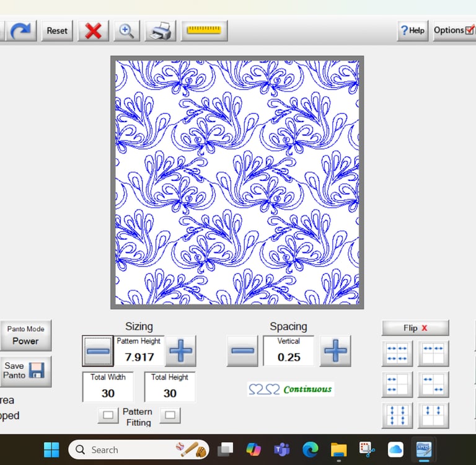Toggle left Pattern Fitting checkbox
The image size is (476, 465).
(108, 415)
